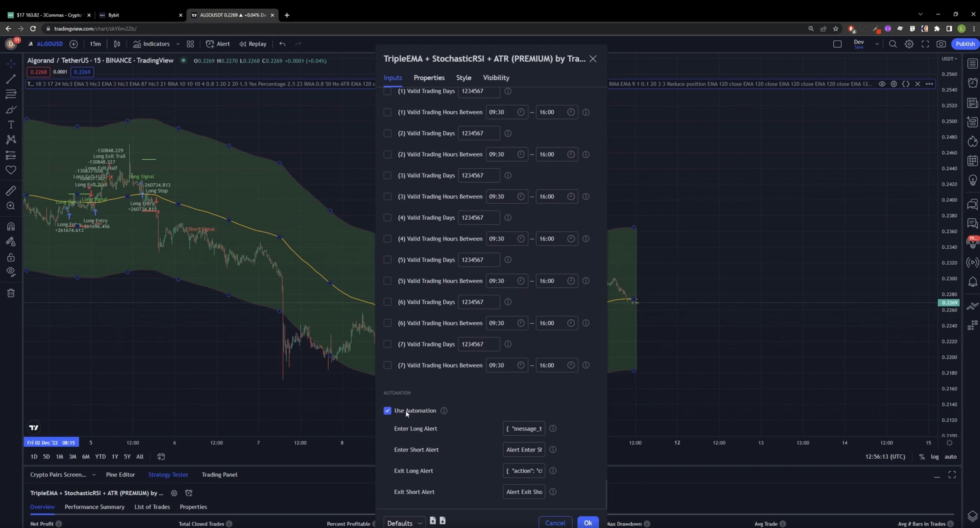Uncheck the Use Automation checkbox
The width and height of the screenshot is (980, 528).
[x=387, y=410]
